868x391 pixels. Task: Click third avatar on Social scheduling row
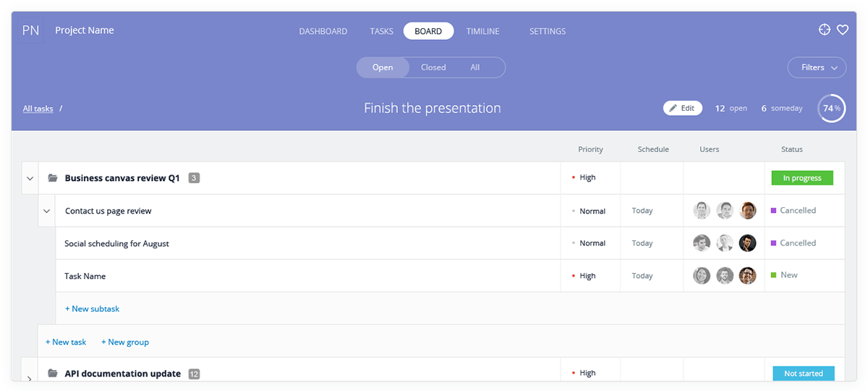tap(747, 243)
